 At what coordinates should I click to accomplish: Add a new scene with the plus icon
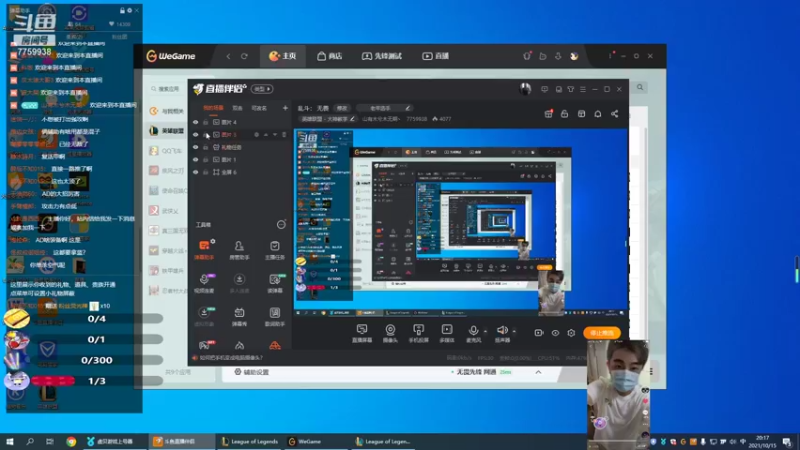[285, 108]
